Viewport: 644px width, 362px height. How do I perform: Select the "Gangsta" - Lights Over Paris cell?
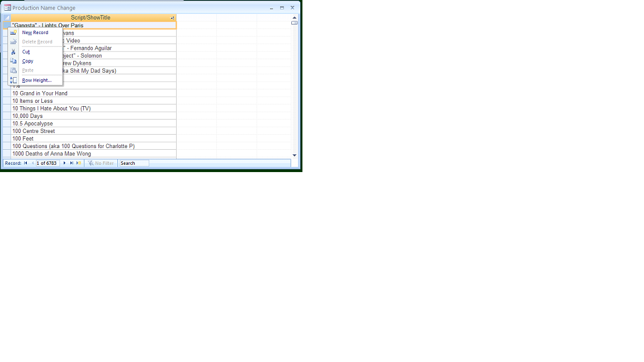(x=94, y=26)
